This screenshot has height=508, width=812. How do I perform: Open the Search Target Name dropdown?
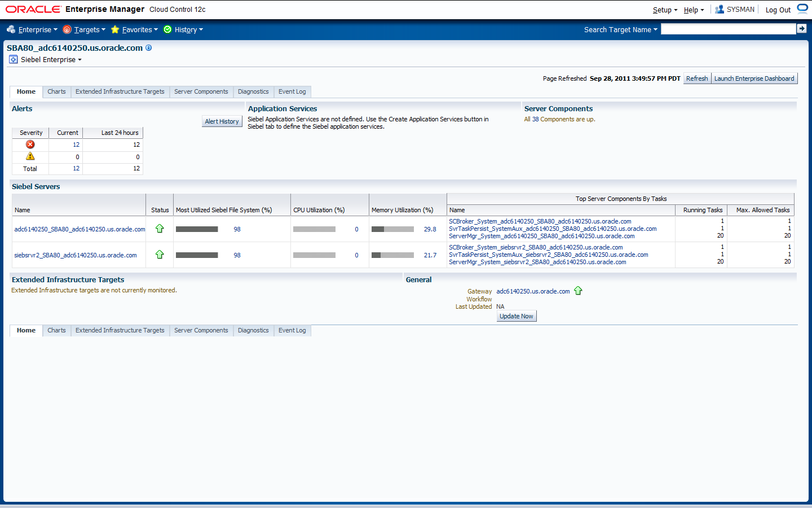point(621,29)
